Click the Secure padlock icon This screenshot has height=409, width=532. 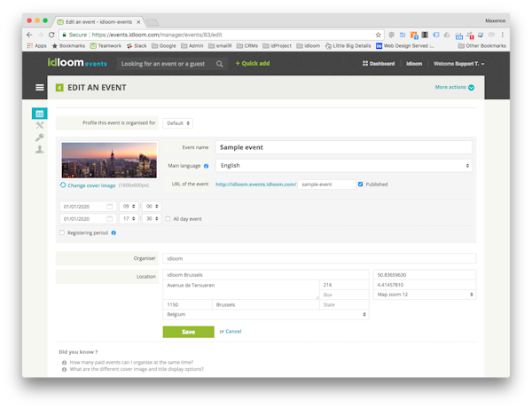click(64, 35)
